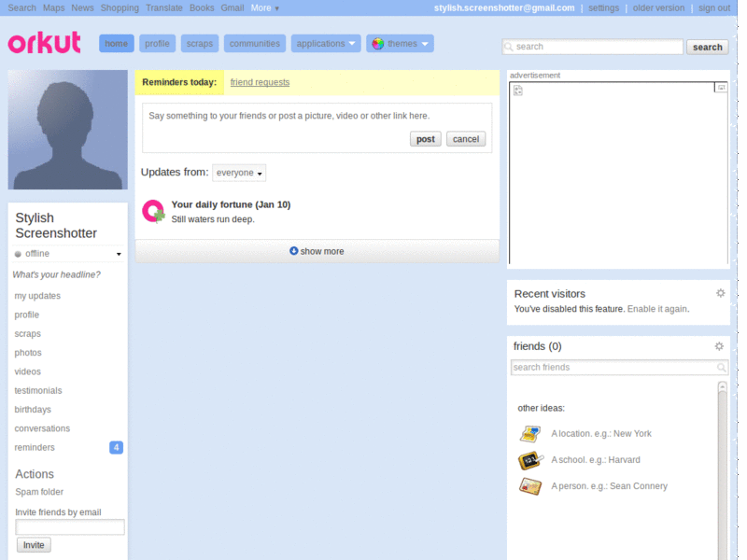Open friends panel settings gear
The height and width of the screenshot is (560, 747).
pos(719,346)
